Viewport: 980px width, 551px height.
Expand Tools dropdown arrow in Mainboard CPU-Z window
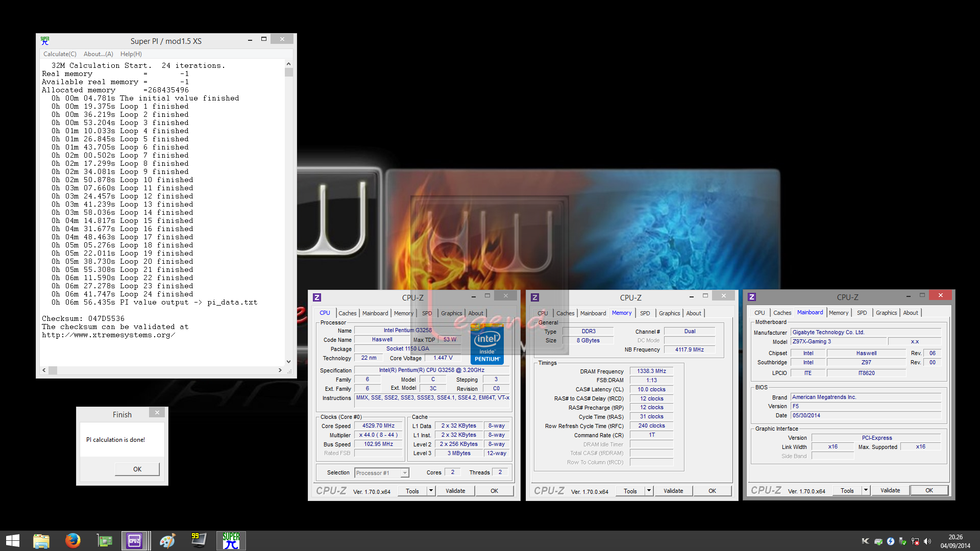[866, 490]
